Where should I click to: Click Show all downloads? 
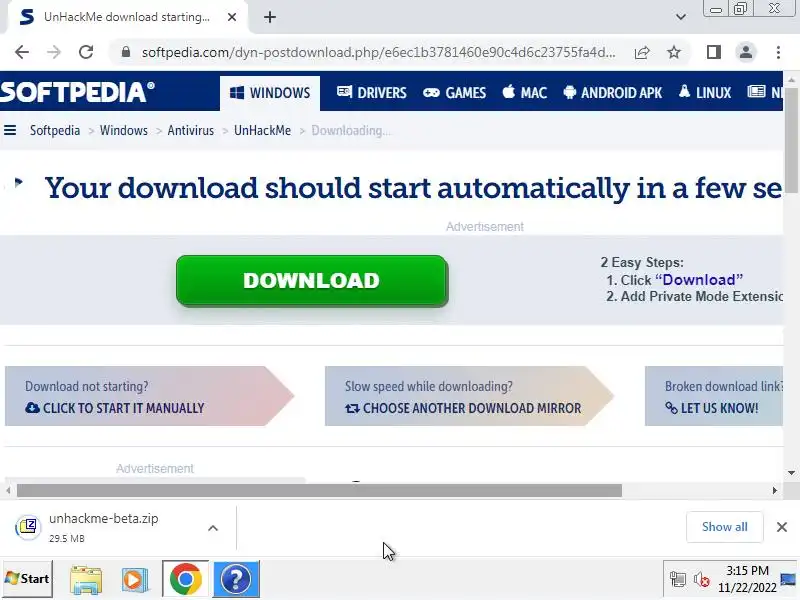(x=724, y=527)
